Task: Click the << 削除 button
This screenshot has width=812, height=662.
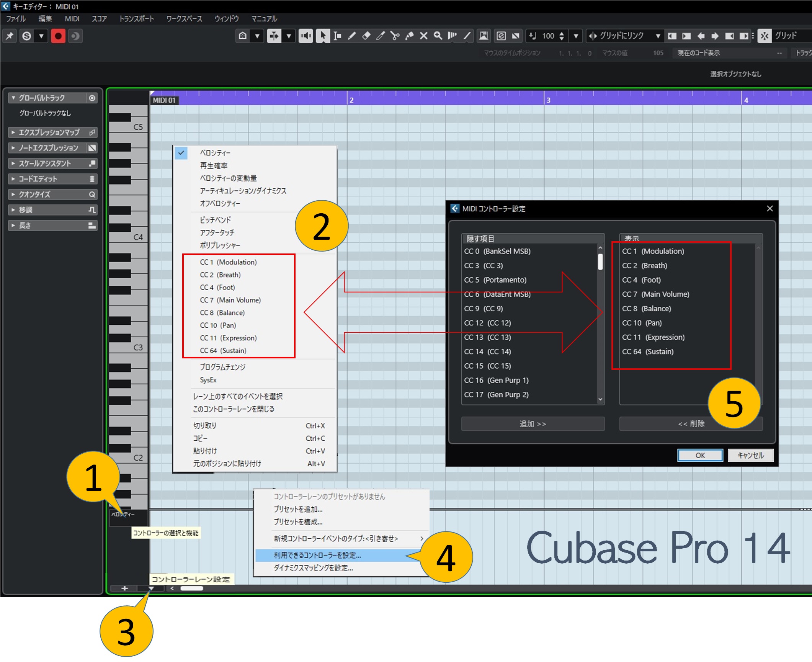Action: tap(691, 424)
